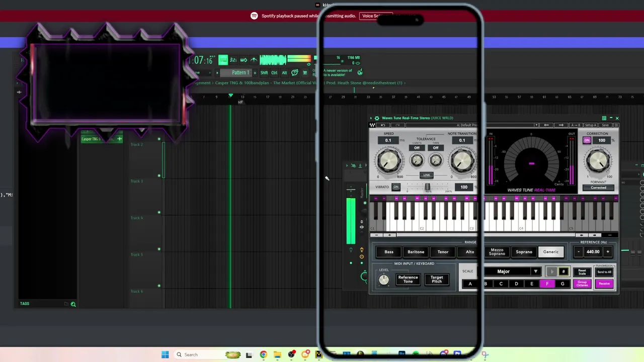The height and width of the screenshot is (362, 644).
Task: Toggle the Receive transmission button
Action: coord(604,284)
